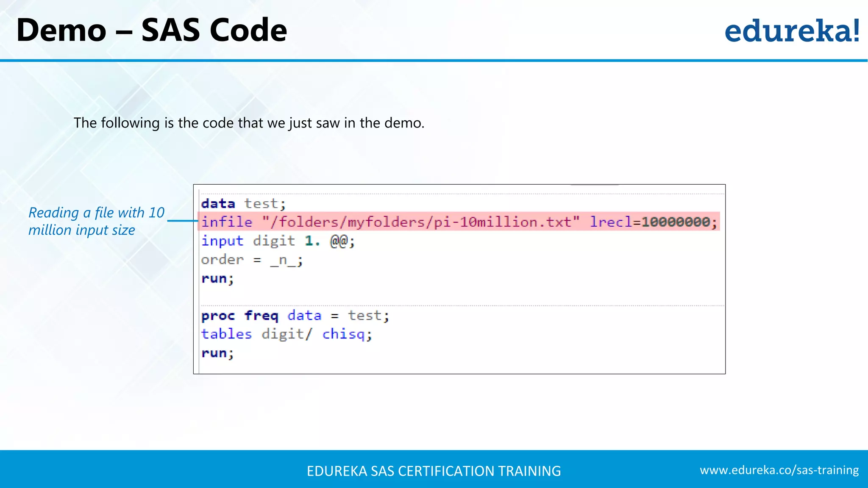Viewport: 868px width, 488px height.
Task: Click the 'input digit 1. @@;' line
Action: pyautogui.click(x=278, y=241)
